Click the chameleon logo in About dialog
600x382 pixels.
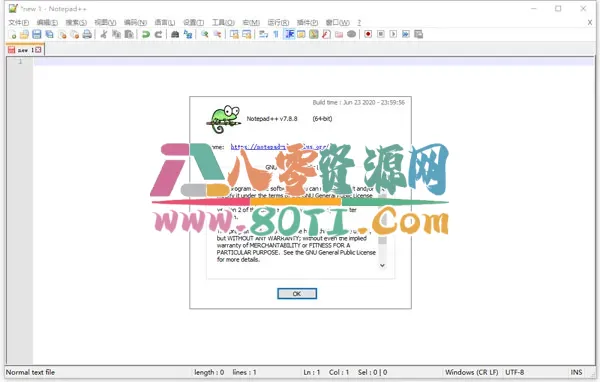point(224,119)
